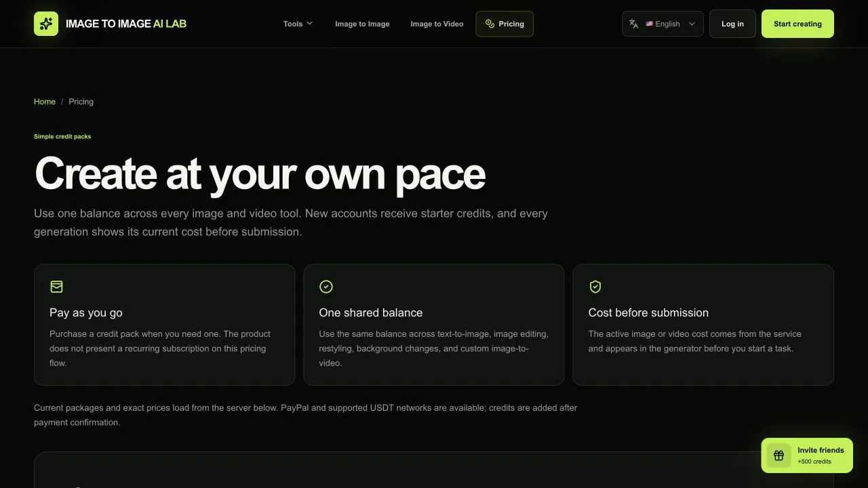This screenshot has height=488, width=868.
Task: Click the translate language icon
Action: point(633,24)
